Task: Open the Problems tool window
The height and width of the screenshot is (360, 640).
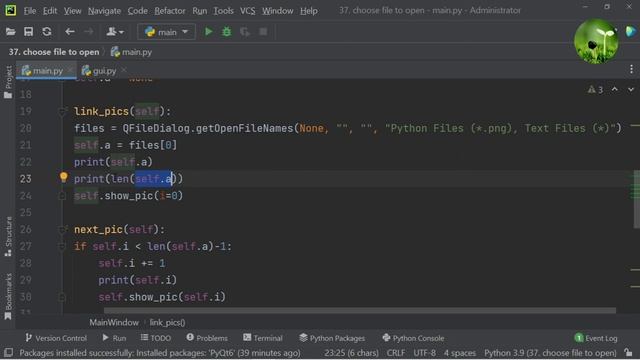Action: click(x=207, y=338)
